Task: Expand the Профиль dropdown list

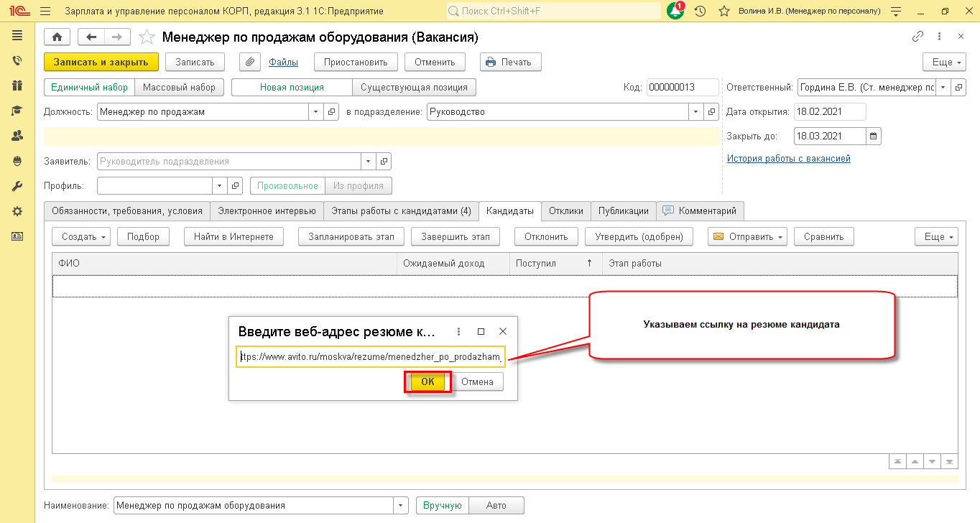Action: (x=220, y=186)
